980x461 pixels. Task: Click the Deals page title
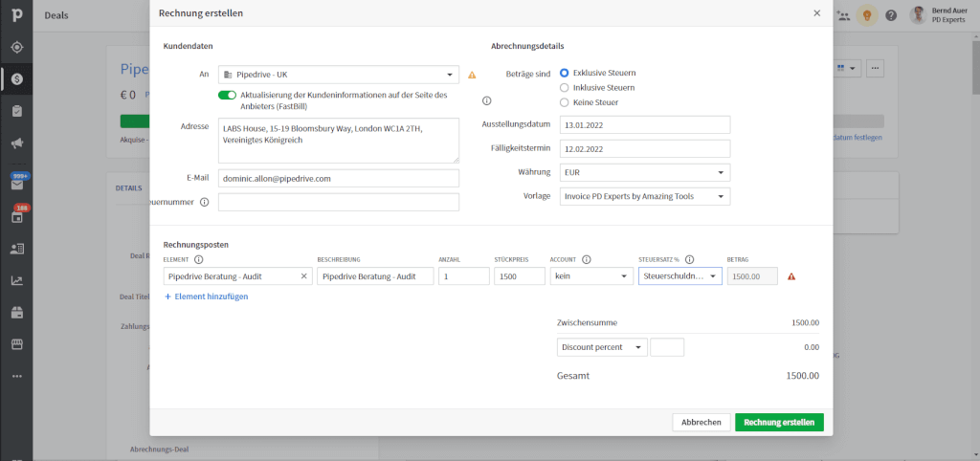[x=56, y=15]
